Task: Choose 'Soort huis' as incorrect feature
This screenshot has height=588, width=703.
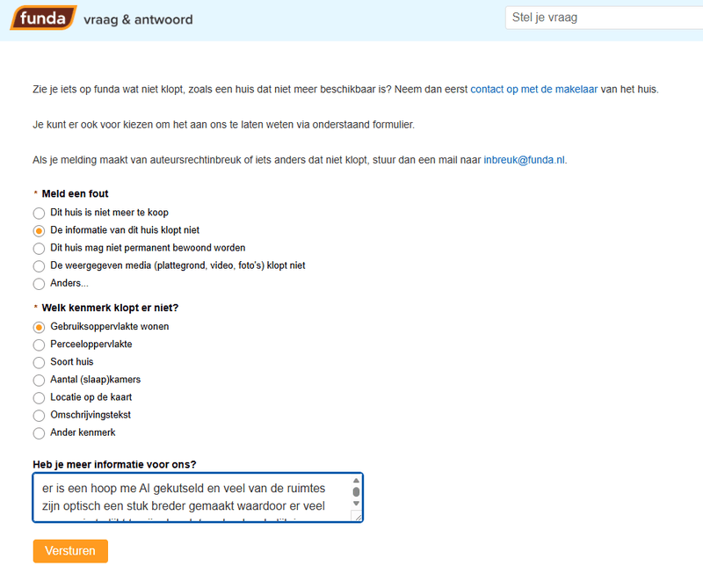Action: pos(39,362)
